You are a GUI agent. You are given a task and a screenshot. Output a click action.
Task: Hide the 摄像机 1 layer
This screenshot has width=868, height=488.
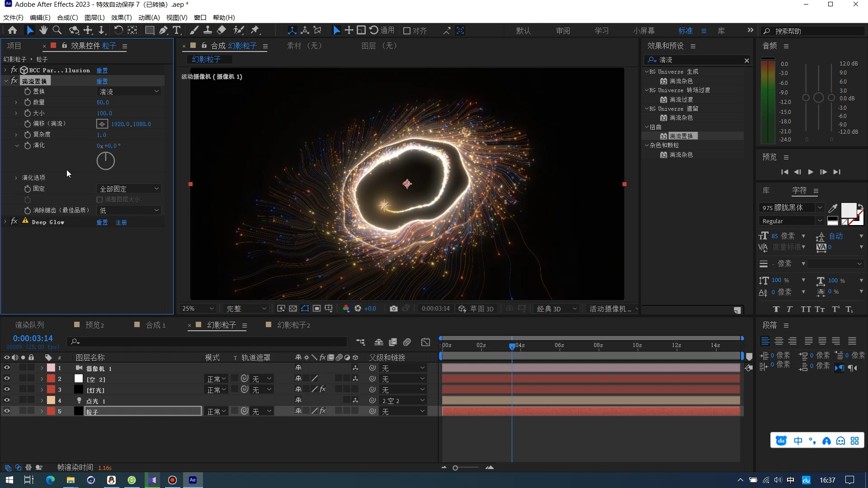click(7, 368)
